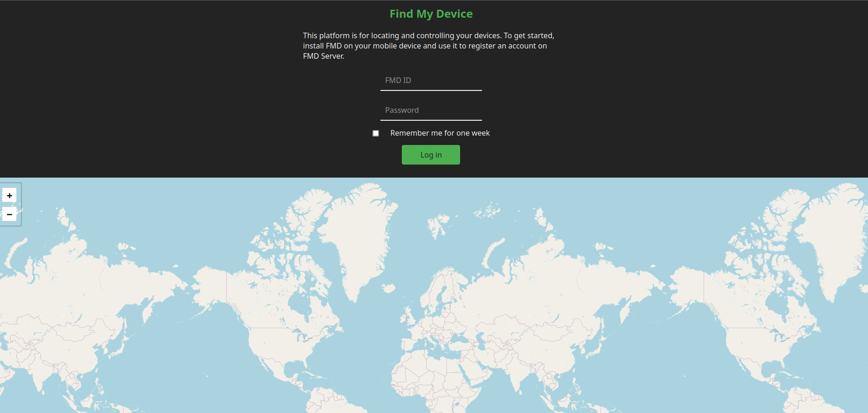The height and width of the screenshot is (413, 868).
Task: Zoom out of the map with minus button
Action: coord(9,214)
